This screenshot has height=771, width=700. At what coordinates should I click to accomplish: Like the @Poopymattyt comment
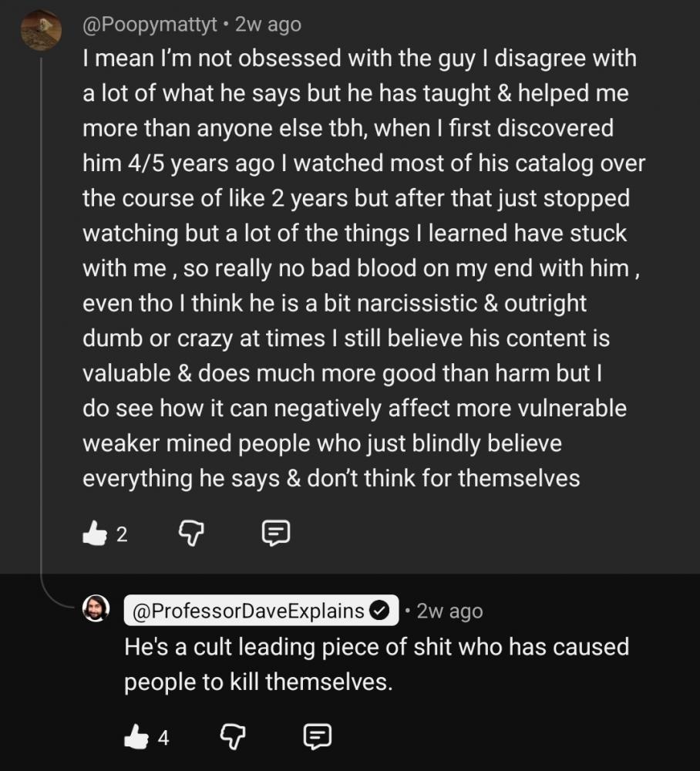coord(94,533)
